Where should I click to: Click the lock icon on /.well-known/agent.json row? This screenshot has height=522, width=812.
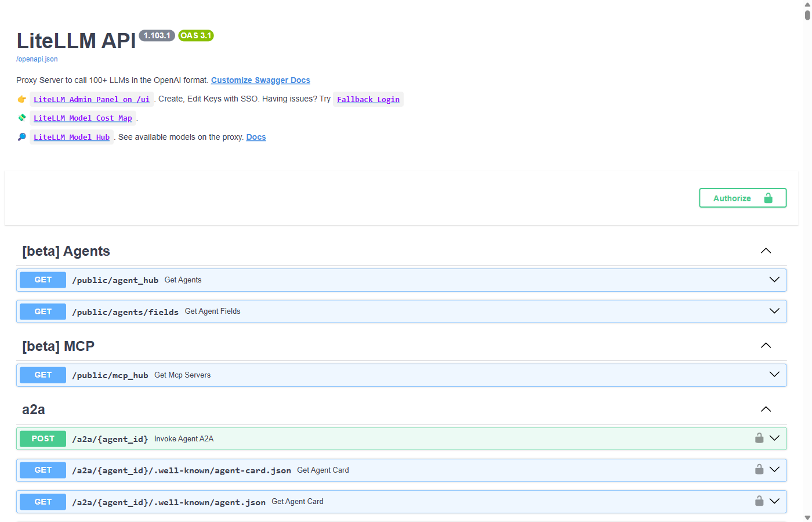[x=759, y=501]
